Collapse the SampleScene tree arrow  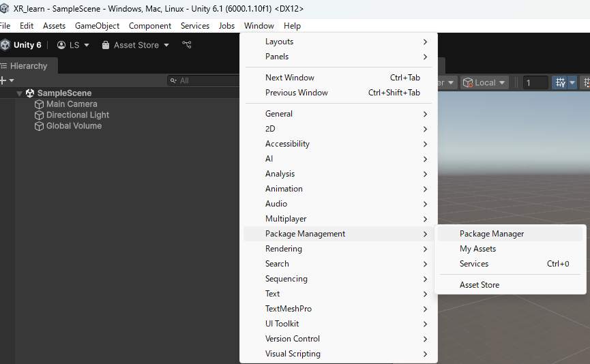pos(19,93)
